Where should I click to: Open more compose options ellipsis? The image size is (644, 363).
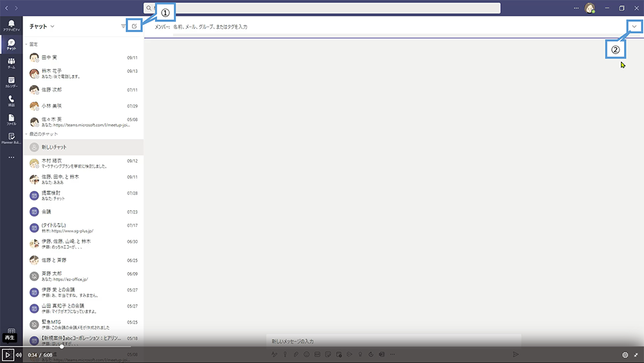[x=392, y=354]
